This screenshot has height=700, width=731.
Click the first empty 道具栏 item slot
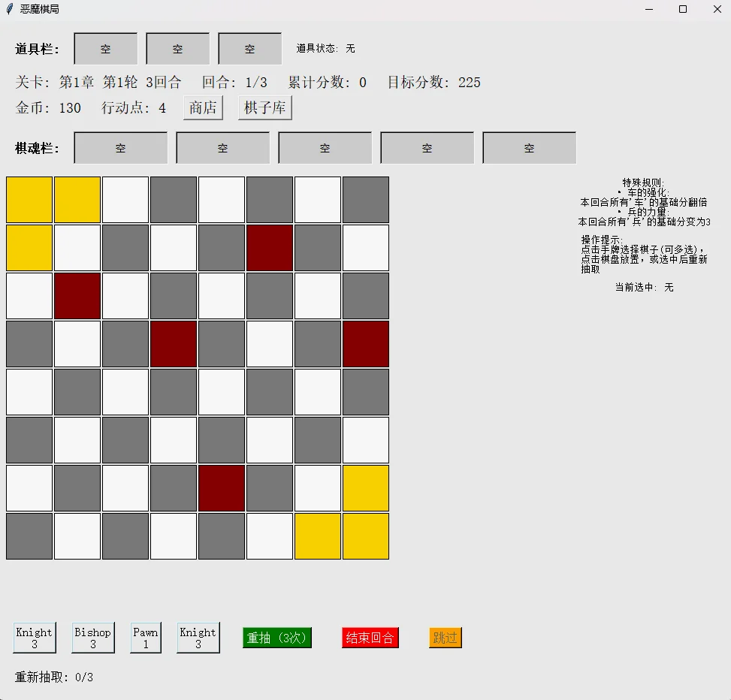pyautogui.click(x=105, y=49)
